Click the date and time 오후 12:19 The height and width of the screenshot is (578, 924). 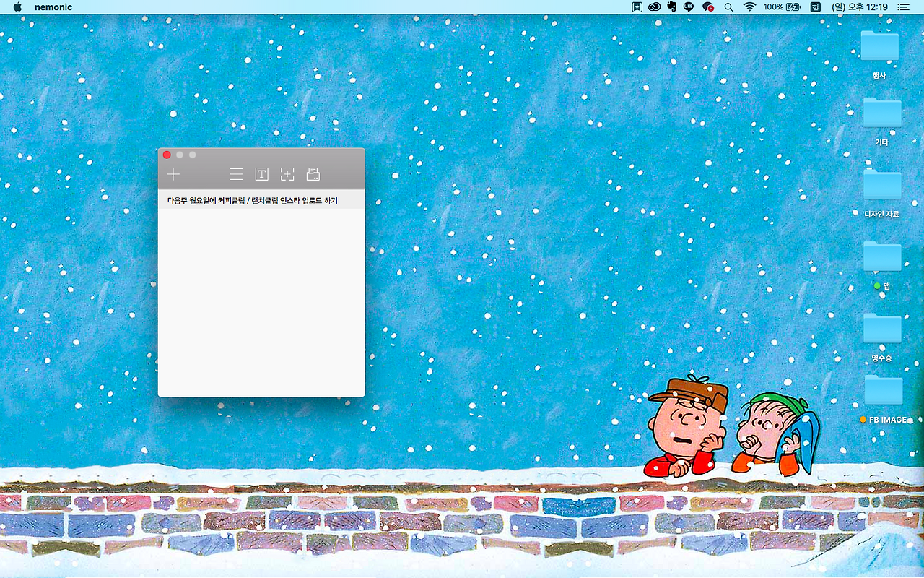[859, 7]
